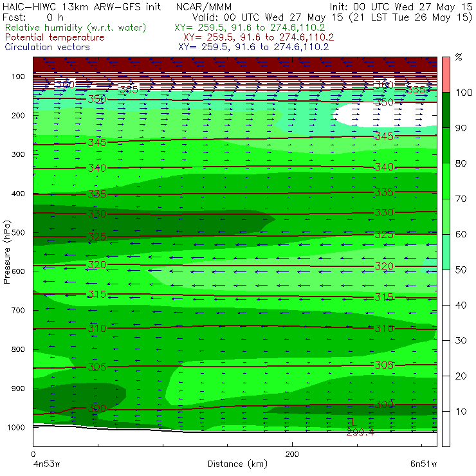Image resolution: width=476 pixels, height=476 pixels.
Task: Click the '30' colorbar tick label
Action: click(461, 341)
